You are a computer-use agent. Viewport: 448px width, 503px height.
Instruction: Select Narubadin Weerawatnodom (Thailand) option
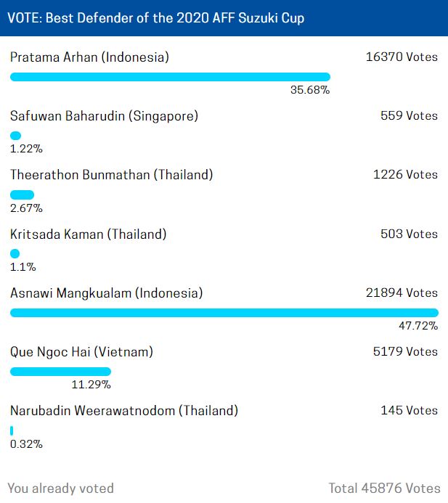pos(124,411)
